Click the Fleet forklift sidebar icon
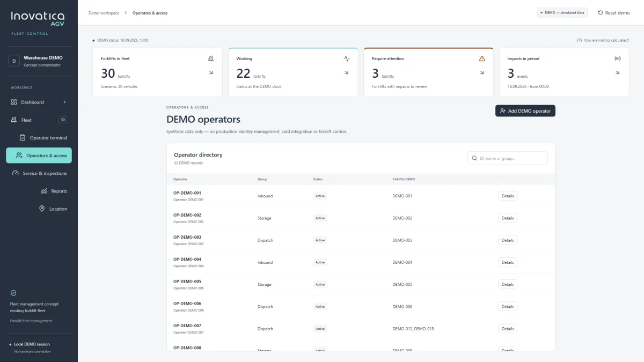The image size is (644, 362). tap(14, 120)
